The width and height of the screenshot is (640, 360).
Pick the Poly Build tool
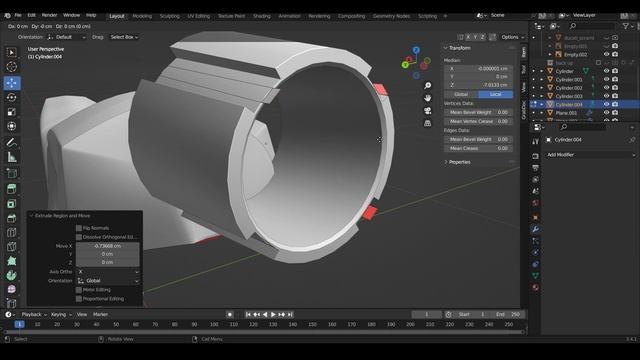pyautogui.click(x=11, y=260)
